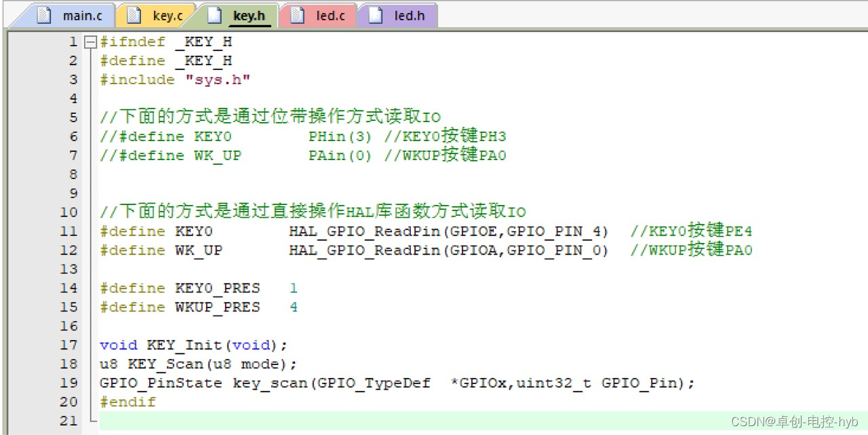Screen dimensions: 868x435
Task: Click the file icon on led.h tab
Action: (x=376, y=15)
